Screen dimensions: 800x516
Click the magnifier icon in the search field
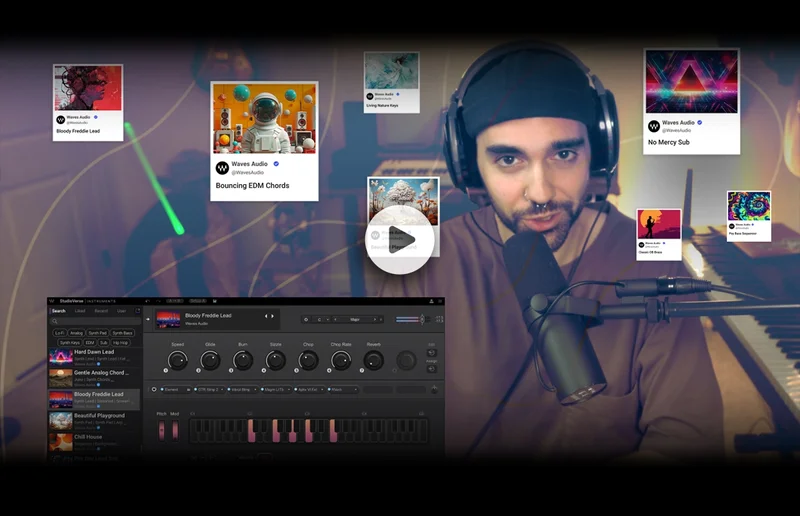click(x=55, y=322)
